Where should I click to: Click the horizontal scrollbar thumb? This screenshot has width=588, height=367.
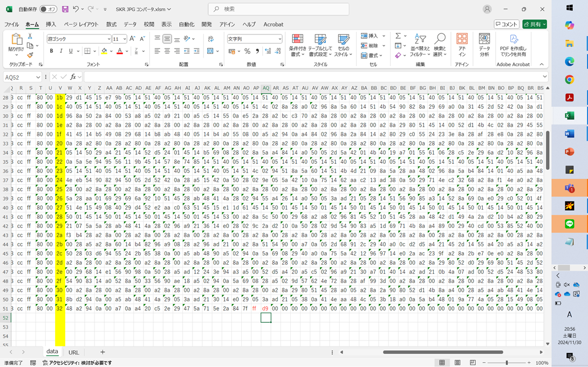coord(443,352)
